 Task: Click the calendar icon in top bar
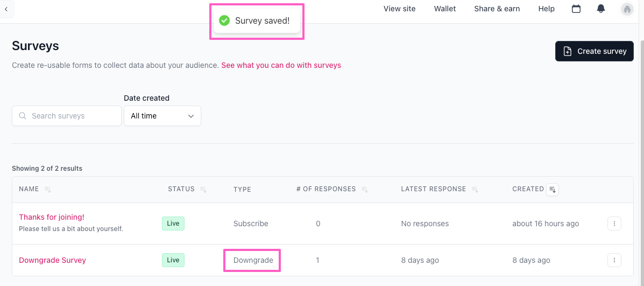576,9
